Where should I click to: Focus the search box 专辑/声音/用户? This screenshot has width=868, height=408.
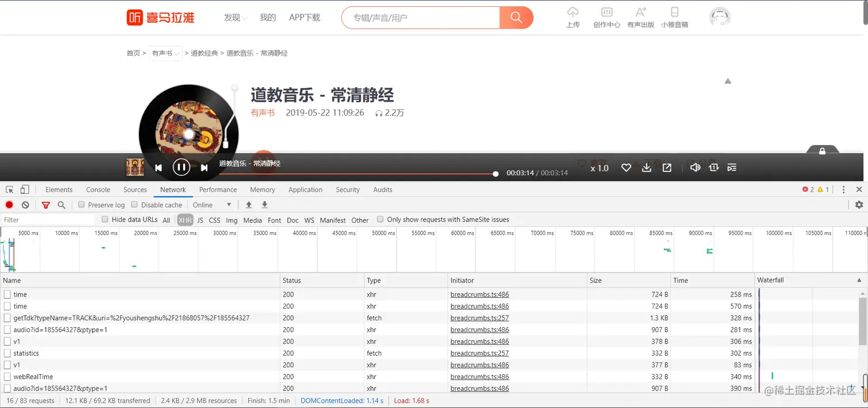pos(420,18)
